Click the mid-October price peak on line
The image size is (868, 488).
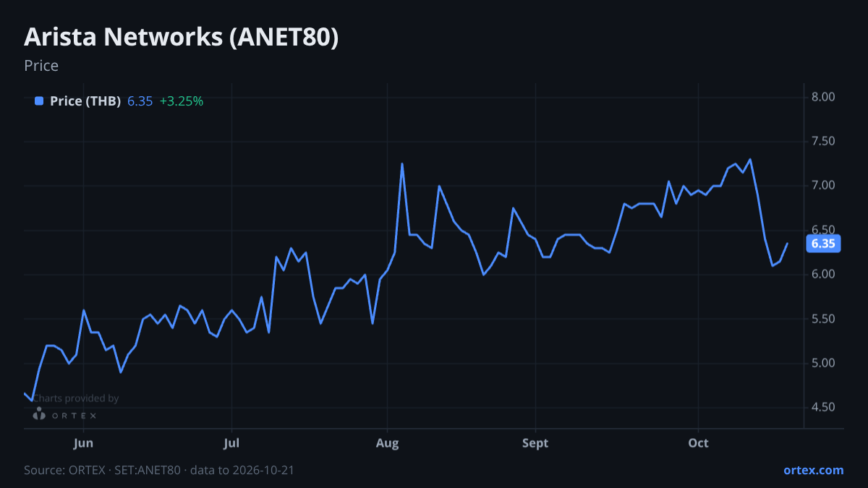coord(750,160)
